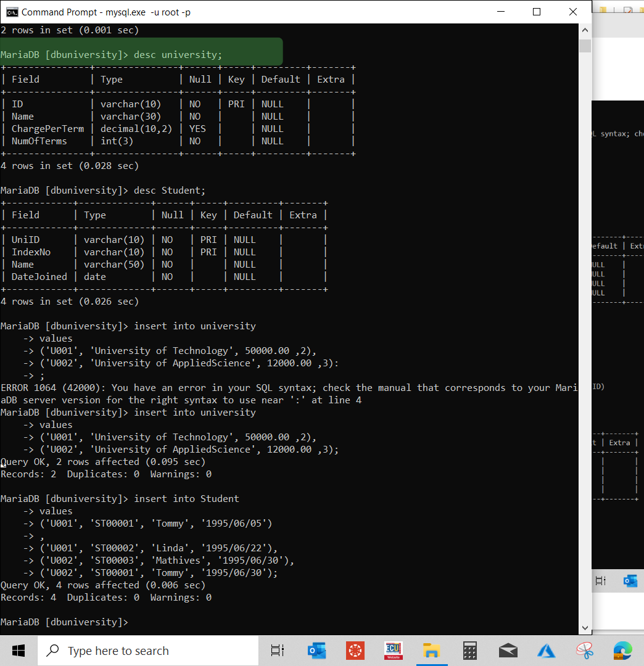Open Microsoft Azure from the taskbar
The image size is (644, 666).
tap(546, 651)
